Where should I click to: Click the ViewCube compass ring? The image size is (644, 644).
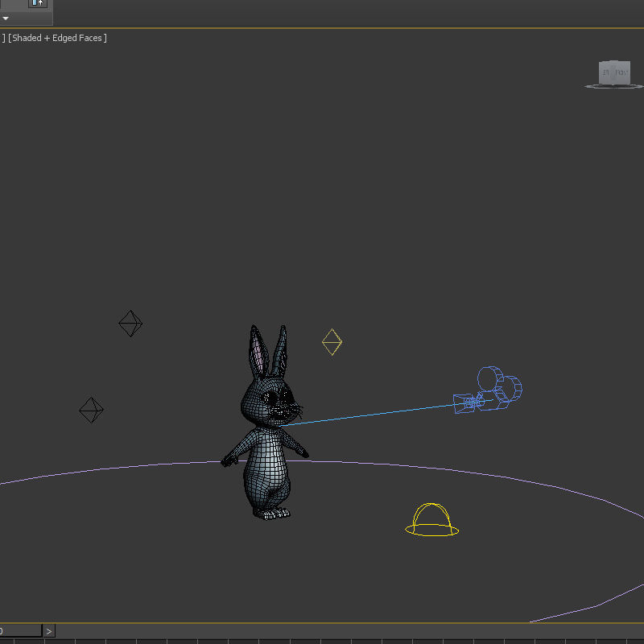[x=614, y=86]
